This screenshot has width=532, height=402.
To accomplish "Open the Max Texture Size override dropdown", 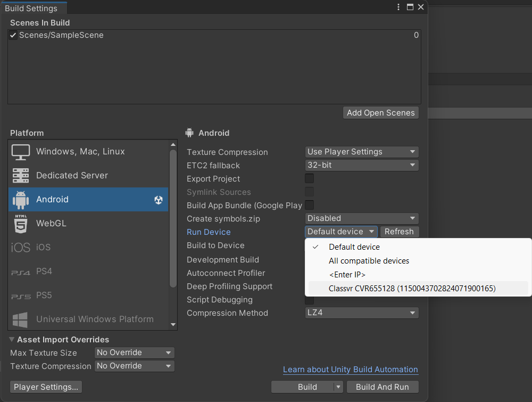I will pos(135,352).
